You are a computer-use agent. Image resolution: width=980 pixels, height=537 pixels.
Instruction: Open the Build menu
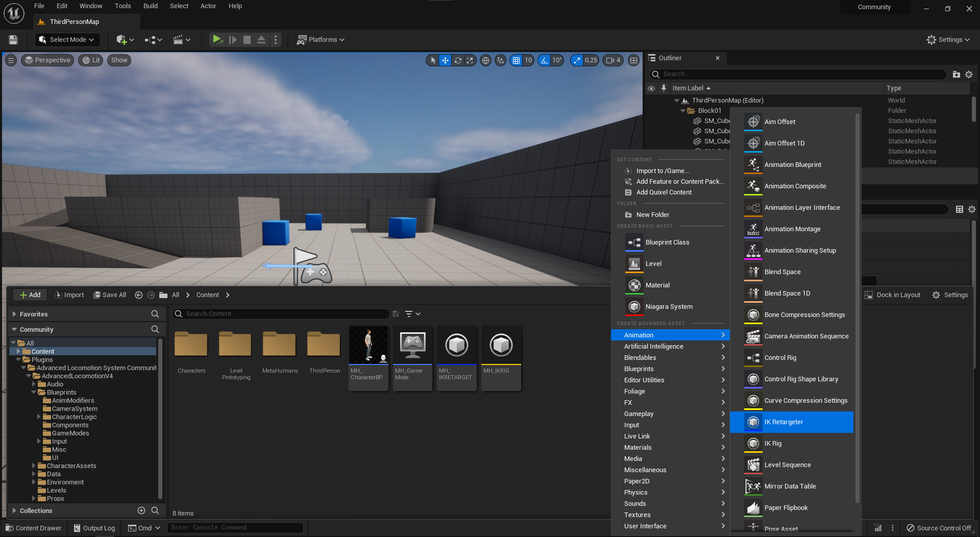[x=151, y=6]
